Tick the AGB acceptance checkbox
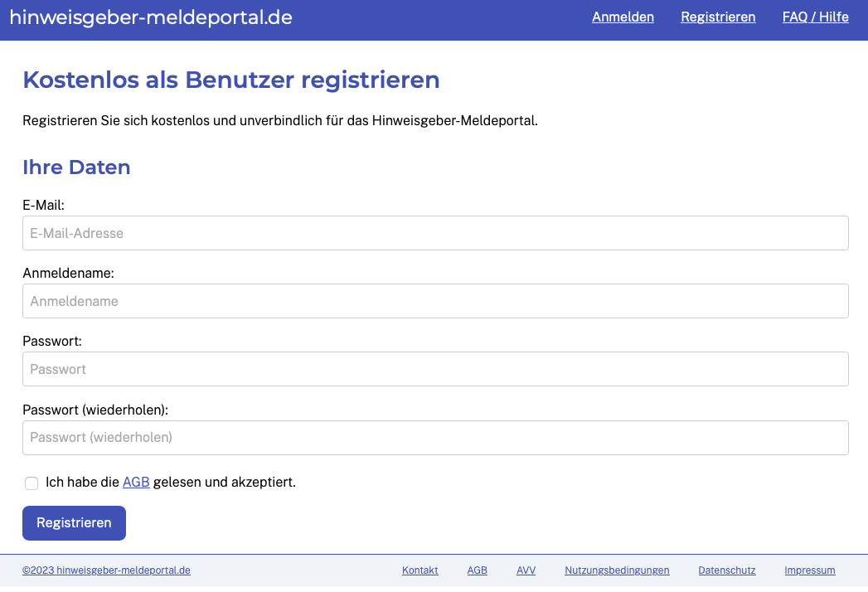The image size is (868, 592). (x=32, y=483)
